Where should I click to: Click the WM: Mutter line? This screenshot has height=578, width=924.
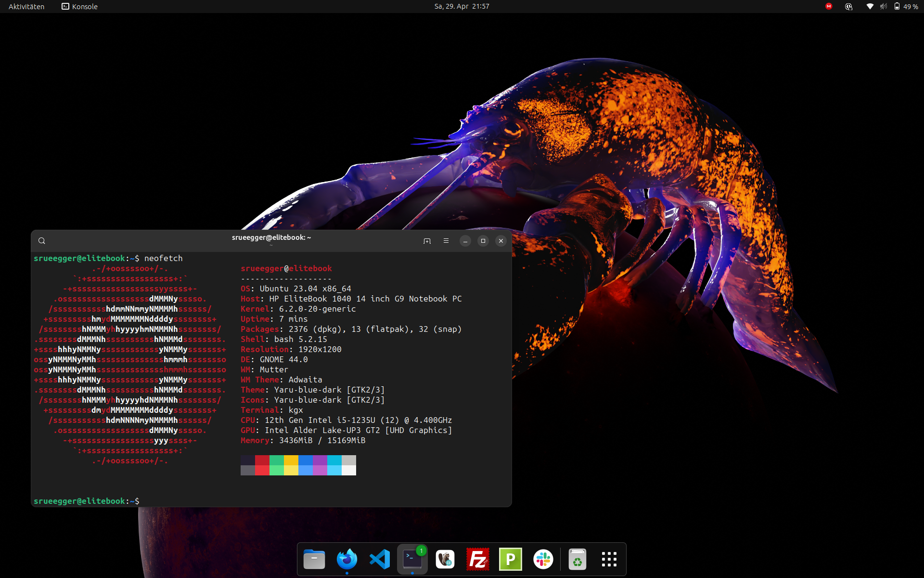tap(265, 369)
